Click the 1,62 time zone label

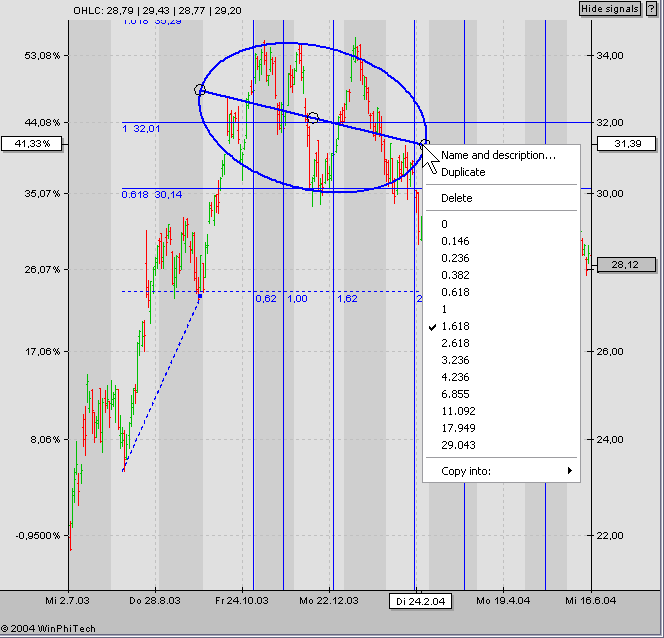[x=346, y=298]
